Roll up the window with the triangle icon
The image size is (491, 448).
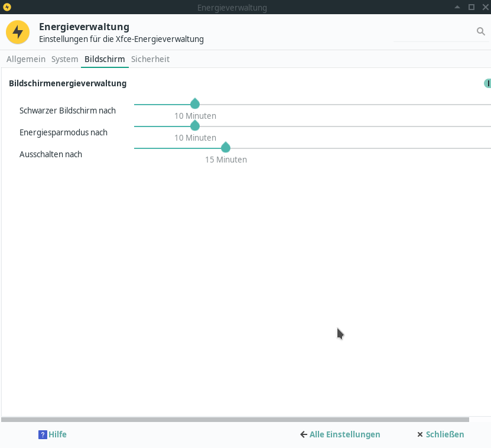457,7
